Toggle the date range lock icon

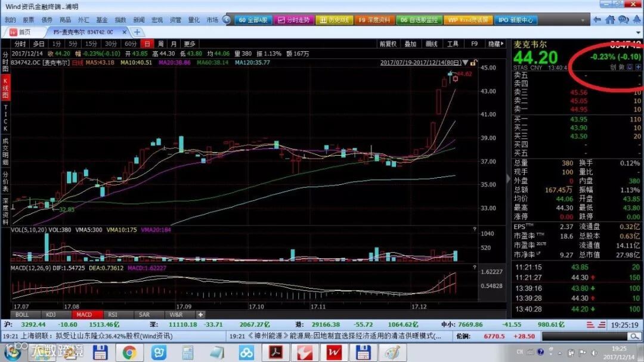coord(473,63)
